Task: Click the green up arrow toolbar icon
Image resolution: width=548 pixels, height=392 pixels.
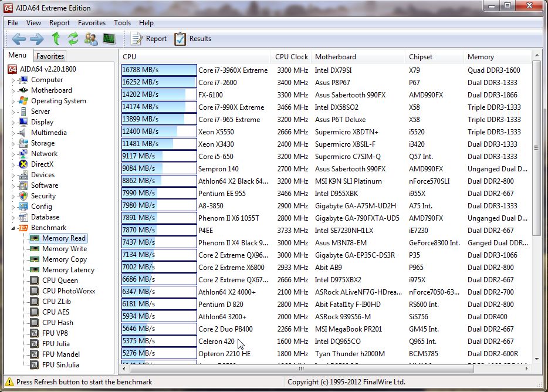Action: pos(55,39)
